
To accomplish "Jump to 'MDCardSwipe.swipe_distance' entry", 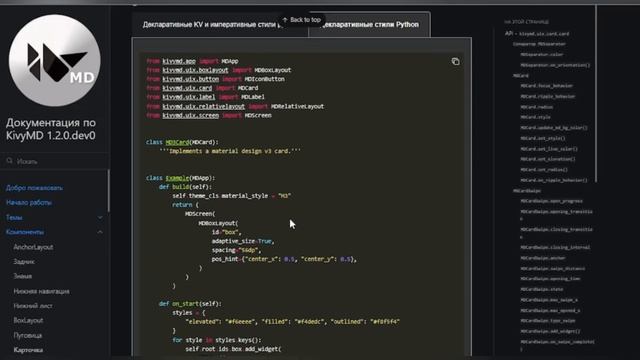I will pyautogui.click(x=553, y=269).
